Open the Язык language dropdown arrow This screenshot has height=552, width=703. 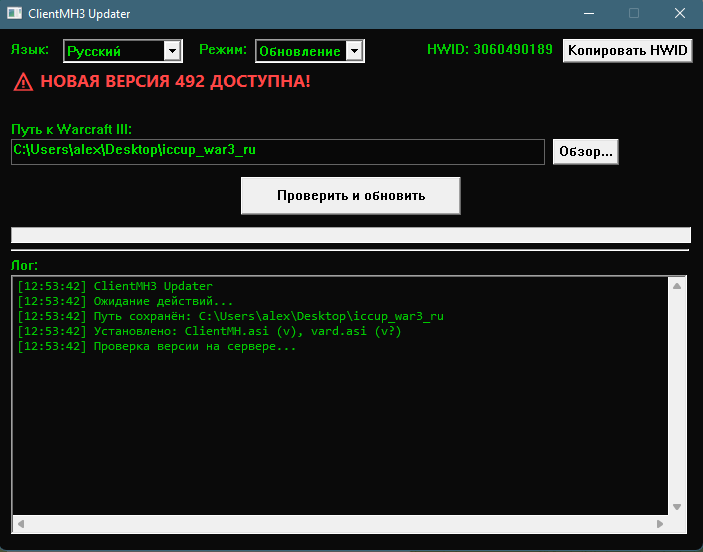[172, 51]
